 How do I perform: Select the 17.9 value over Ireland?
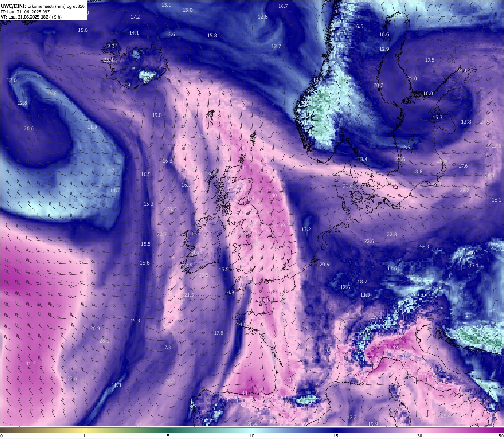point(196,233)
